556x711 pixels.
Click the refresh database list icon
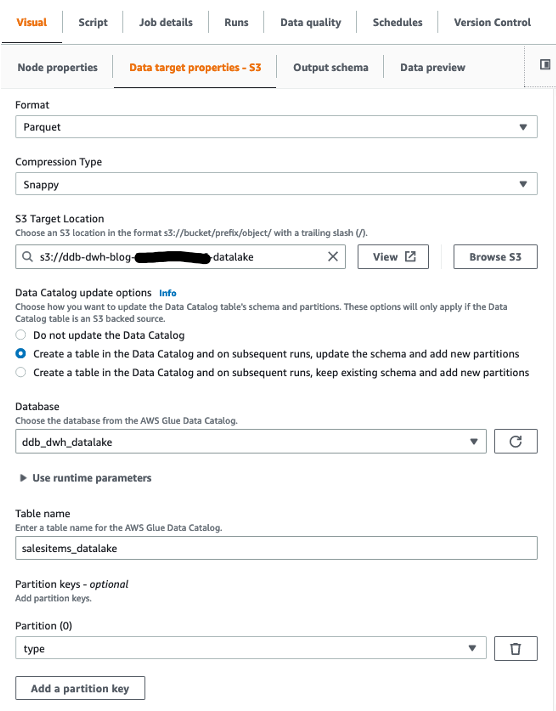516,442
